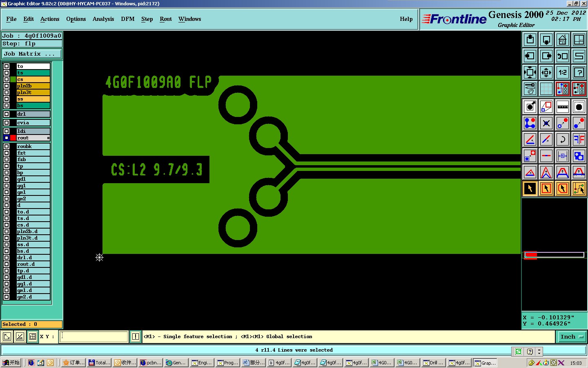Click the question mark query icon
This screenshot has width=588, height=368.
coord(579,72)
